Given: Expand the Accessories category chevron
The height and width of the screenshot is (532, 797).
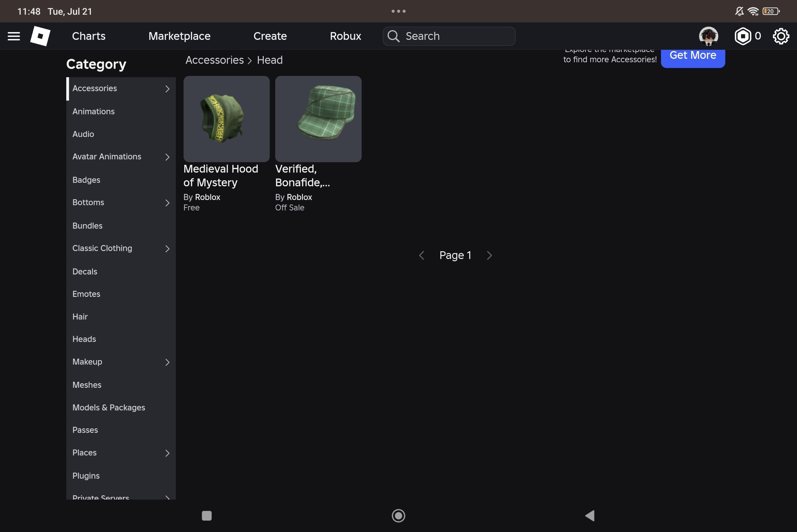Looking at the screenshot, I should pyautogui.click(x=167, y=89).
